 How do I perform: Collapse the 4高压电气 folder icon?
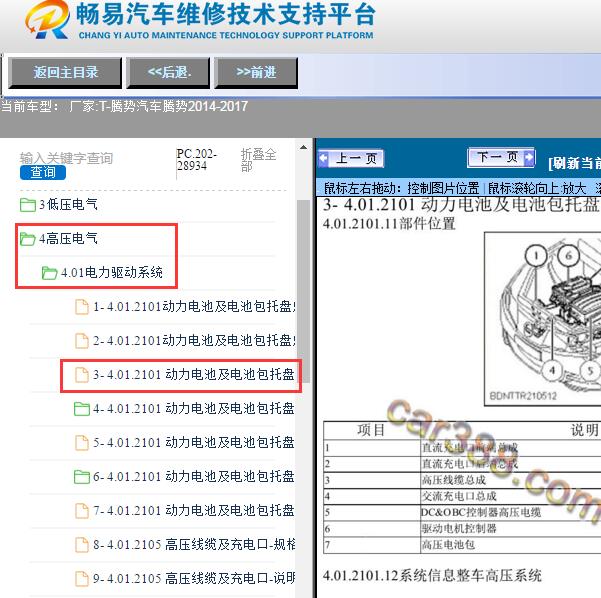click(x=28, y=239)
